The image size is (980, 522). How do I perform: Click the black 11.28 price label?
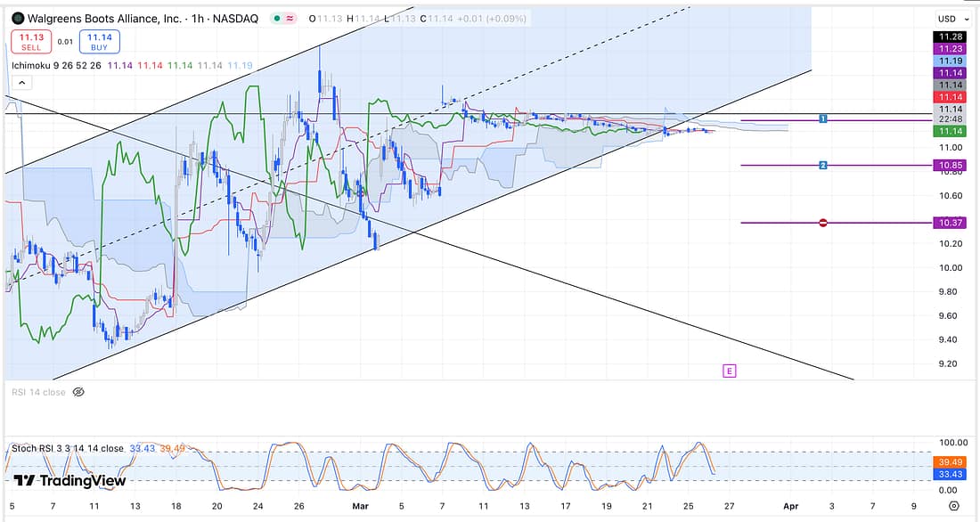pos(950,37)
